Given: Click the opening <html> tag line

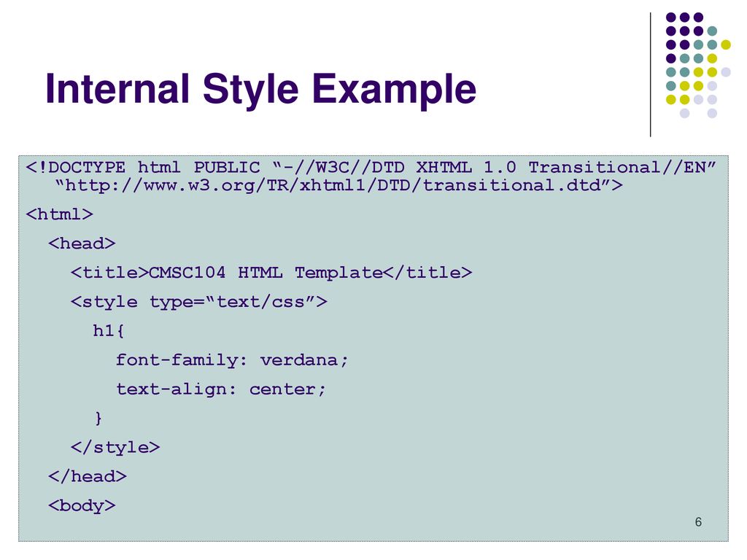Looking at the screenshot, I should pos(60,214).
